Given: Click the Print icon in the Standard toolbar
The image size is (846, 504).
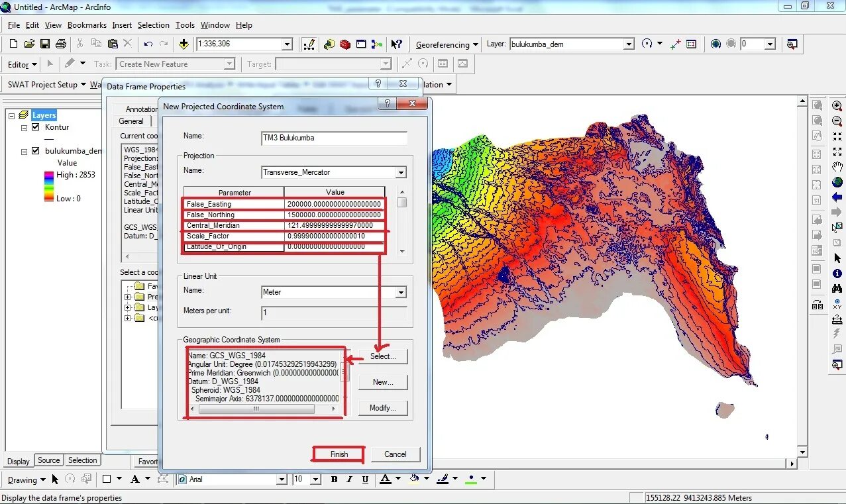Looking at the screenshot, I should [61, 44].
